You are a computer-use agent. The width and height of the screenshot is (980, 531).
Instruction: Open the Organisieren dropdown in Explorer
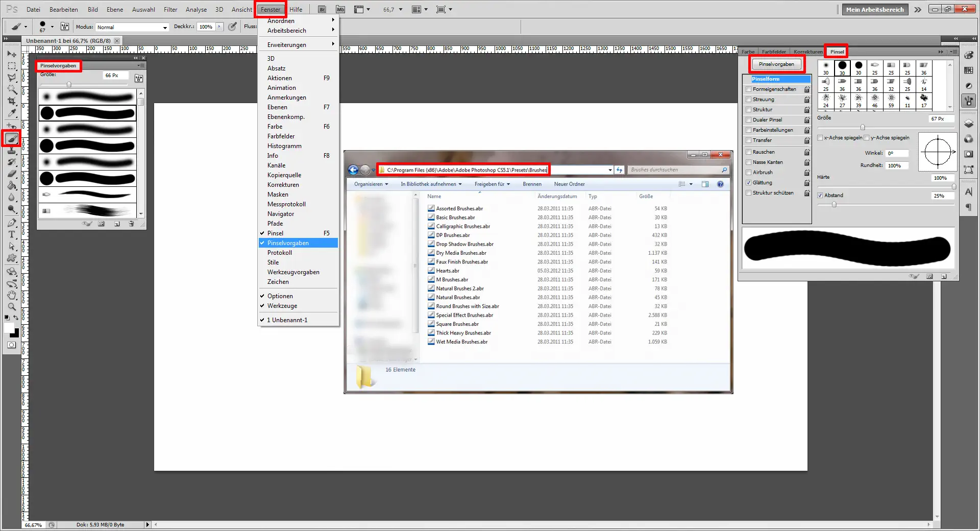[x=371, y=184]
